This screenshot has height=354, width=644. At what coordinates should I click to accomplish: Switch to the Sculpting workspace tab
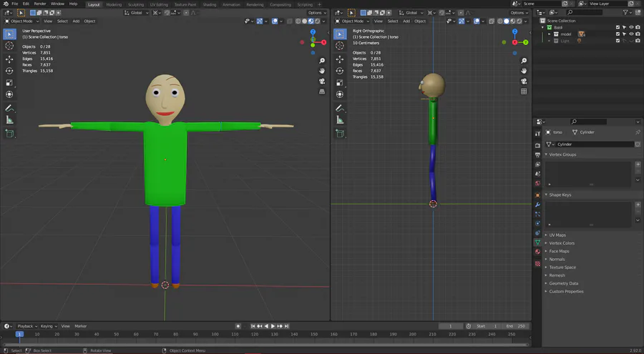135,4
